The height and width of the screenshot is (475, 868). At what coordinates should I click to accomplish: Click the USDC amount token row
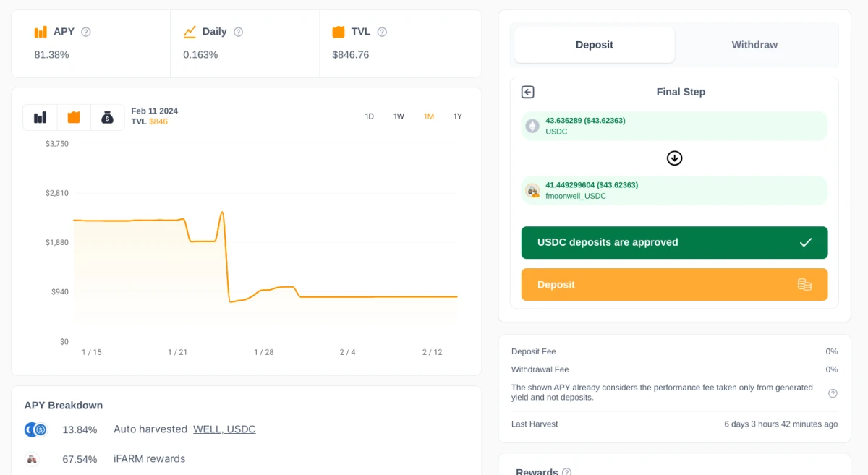674,126
